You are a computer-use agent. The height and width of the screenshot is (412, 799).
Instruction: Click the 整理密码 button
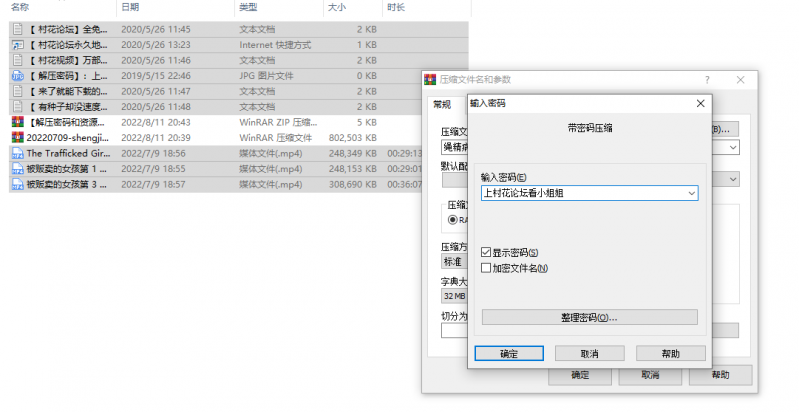589,317
